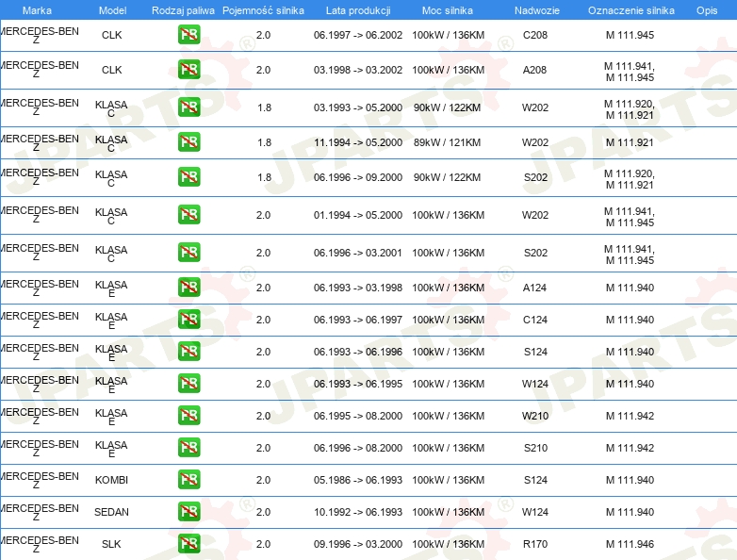The height and width of the screenshot is (560, 737).
Task: Select the SLK model cell
Action: (x=111, y=544)
